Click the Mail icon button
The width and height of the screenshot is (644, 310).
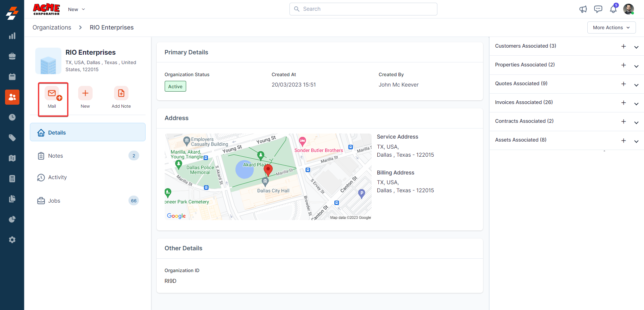pyautogui.click(x=52, y=94)
